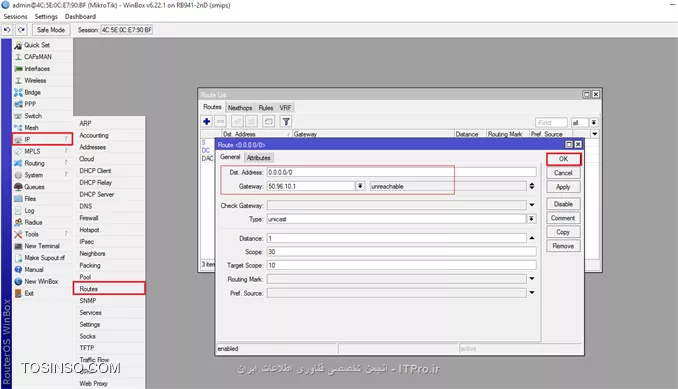Switch to Nexthops tab
The height and width of the screenshot is (389, 678).
[x=240, y=108]
